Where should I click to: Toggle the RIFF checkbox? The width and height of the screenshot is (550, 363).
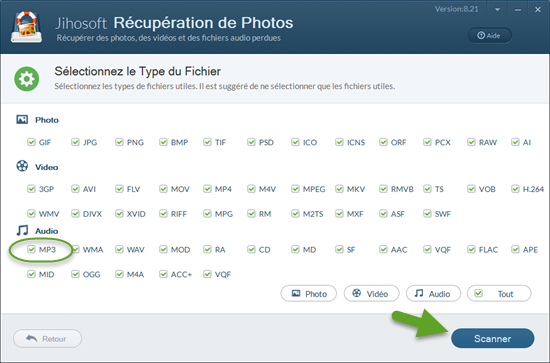coord(163,213)
